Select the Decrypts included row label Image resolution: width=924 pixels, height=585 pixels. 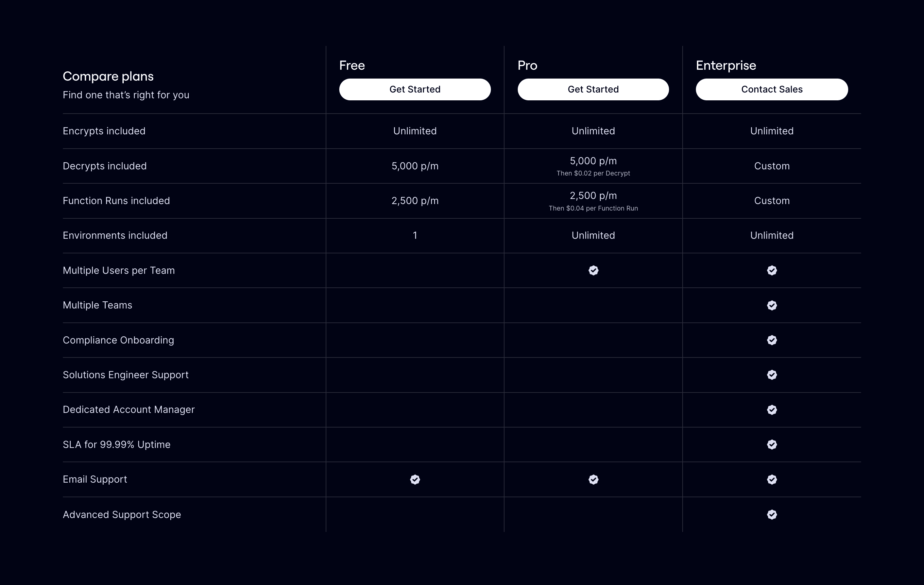[104, 166]
